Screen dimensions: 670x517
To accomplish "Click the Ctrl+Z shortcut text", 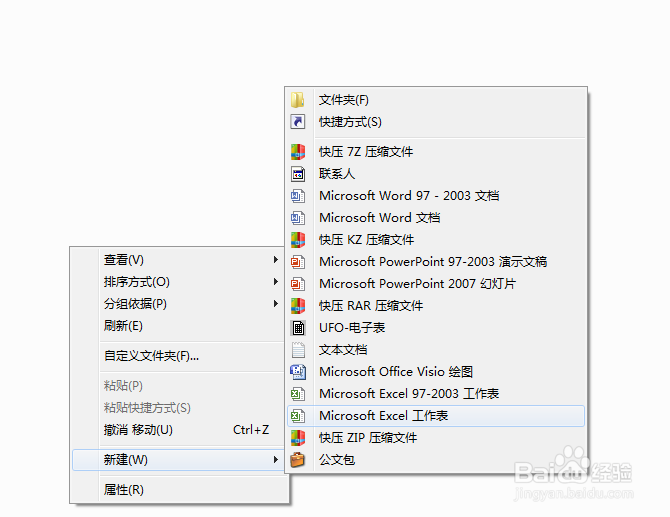I will pos(251,430).
